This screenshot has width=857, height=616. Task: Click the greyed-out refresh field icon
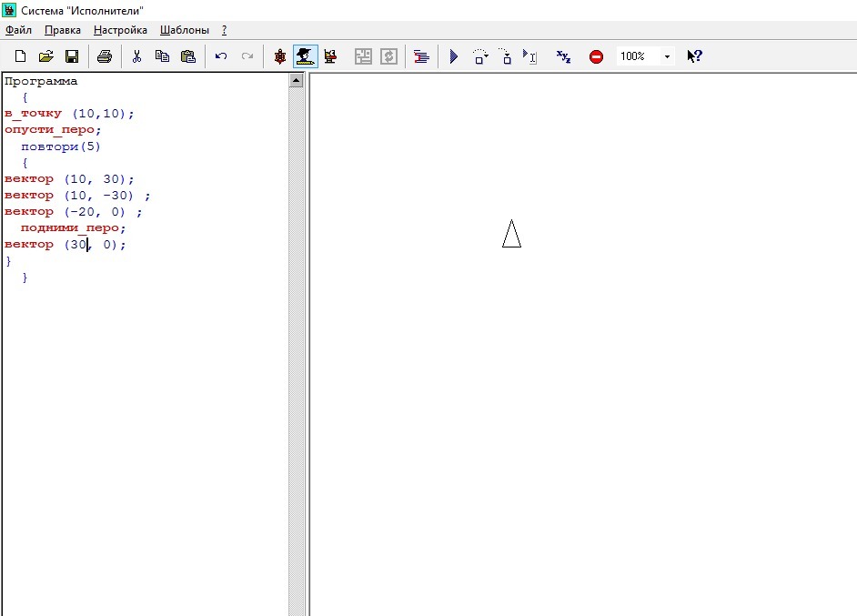[388, 56]
